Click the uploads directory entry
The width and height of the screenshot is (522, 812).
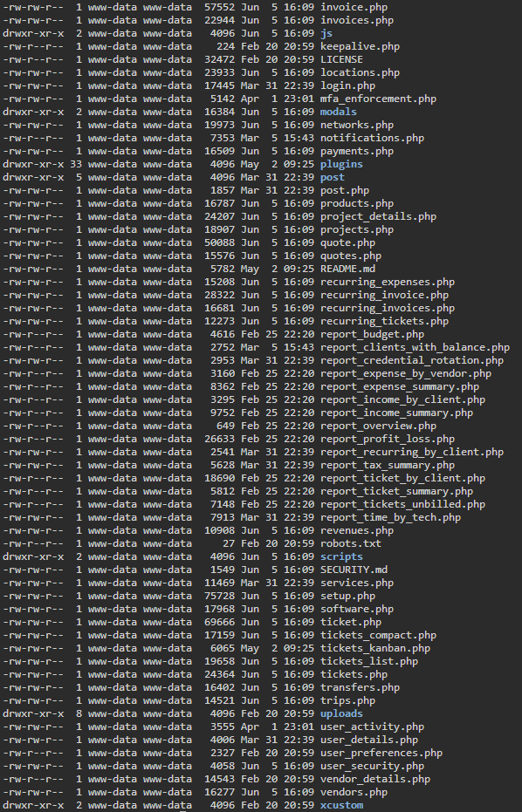341,713
